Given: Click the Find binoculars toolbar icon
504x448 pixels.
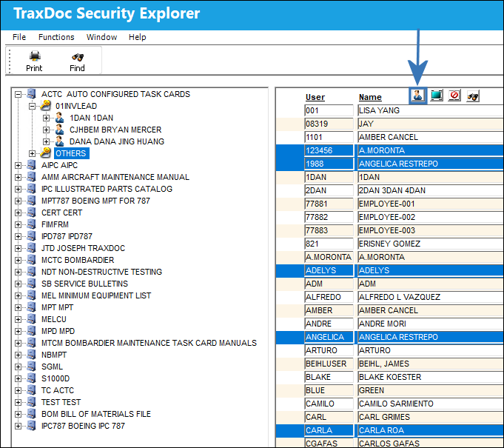Looking at the screenshot, I should click(78, 57).
